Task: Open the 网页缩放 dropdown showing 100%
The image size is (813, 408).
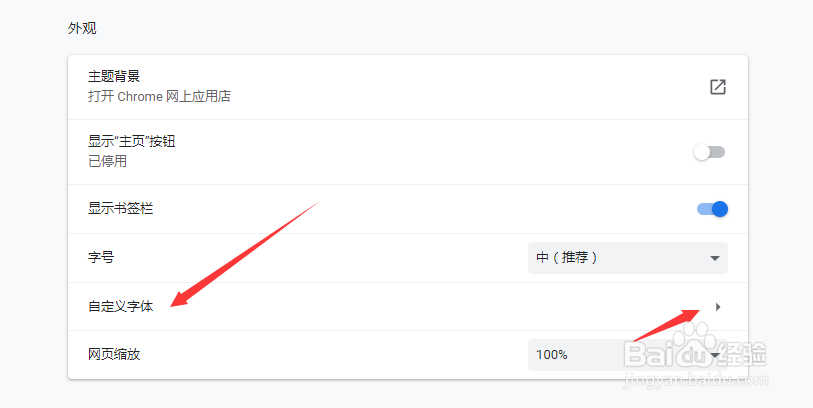Action: click(x=628, y=355)
